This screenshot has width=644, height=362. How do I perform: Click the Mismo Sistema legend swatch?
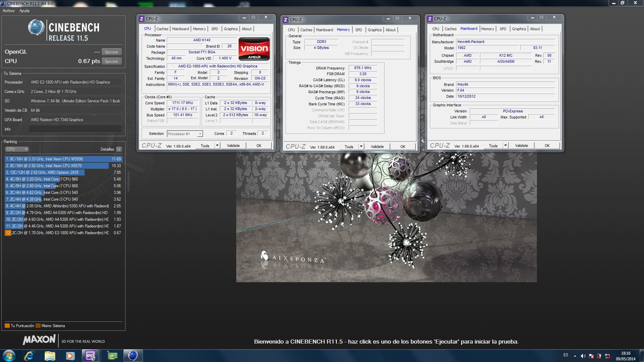pos(38,326)
